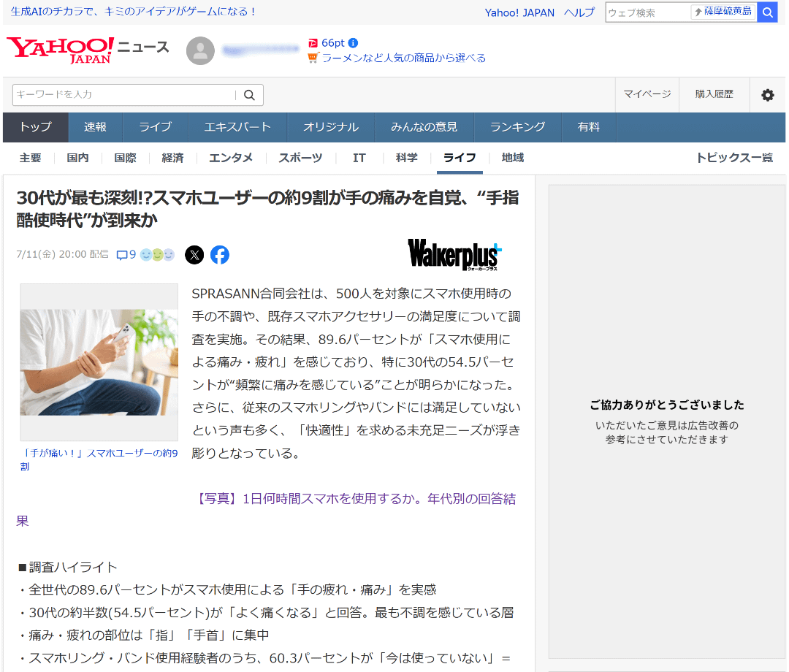The width and height of the screenshot is (789, 672).
Task: Click the キーワードを入力 search field
Action: [123, 95]
